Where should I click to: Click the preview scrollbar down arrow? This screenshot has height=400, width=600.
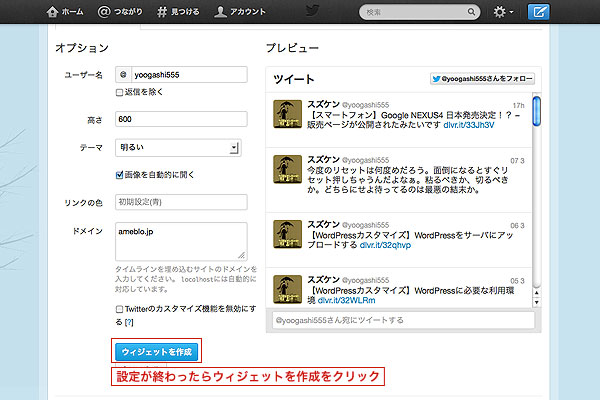point(536,302)
